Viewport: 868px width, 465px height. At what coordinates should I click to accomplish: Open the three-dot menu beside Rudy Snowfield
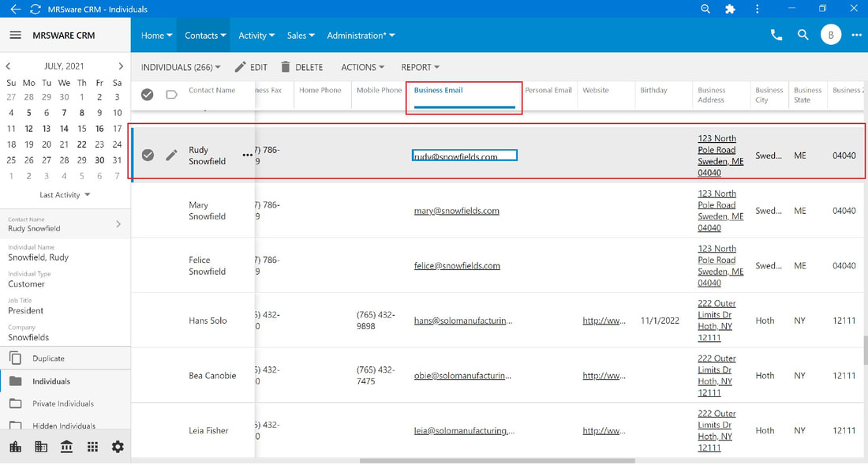pyautogui.click(x=248, y=155)
